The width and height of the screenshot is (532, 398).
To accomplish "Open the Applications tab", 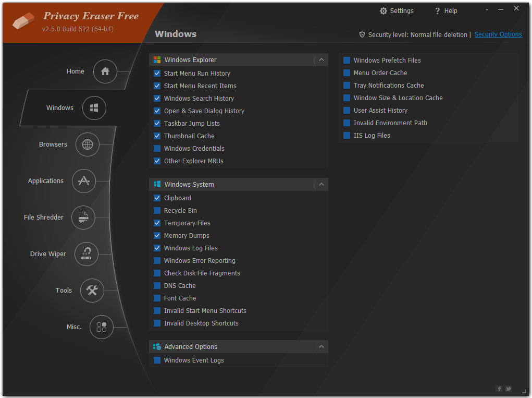I will (x=46, y=181).
